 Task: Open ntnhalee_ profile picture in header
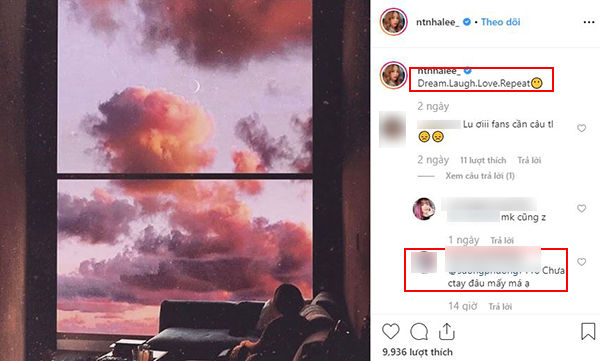[393, 22]
